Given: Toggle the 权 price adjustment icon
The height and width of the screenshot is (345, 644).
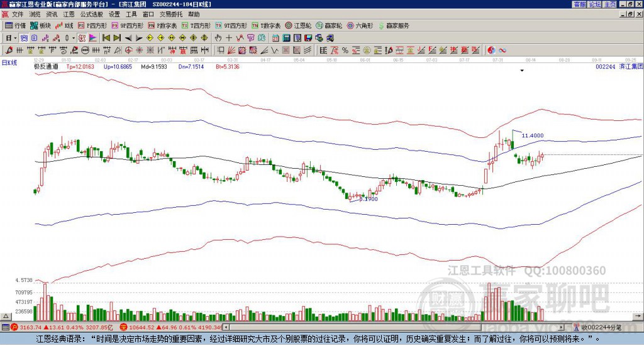Looking at the screenshot, I should click(x=82, y=38).
